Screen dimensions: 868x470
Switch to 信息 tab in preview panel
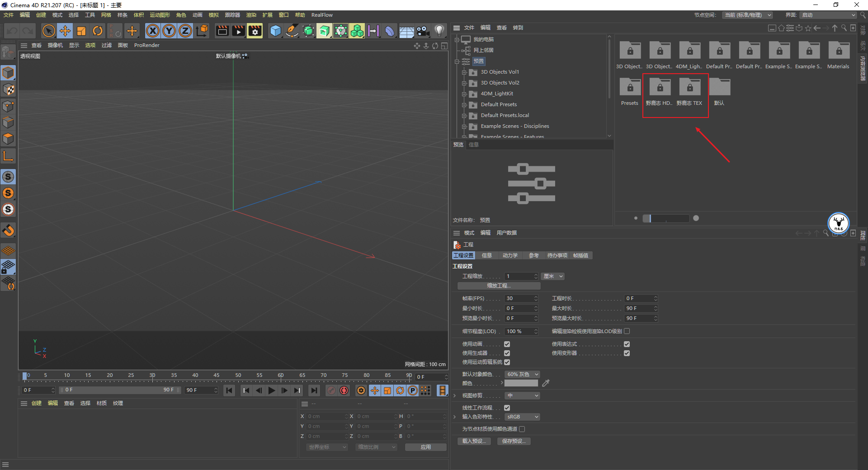pos(474,145)
